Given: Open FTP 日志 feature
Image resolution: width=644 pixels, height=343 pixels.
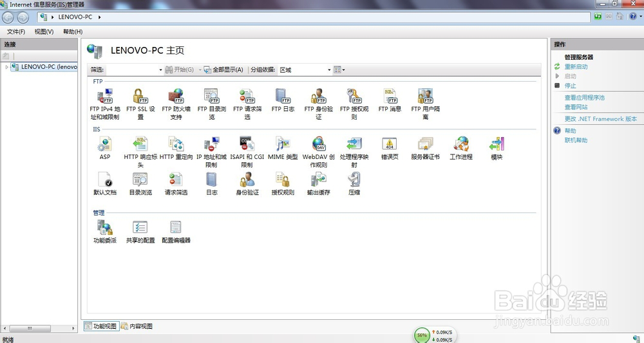Looking at the screenshot, I should [x=283, y=100].
